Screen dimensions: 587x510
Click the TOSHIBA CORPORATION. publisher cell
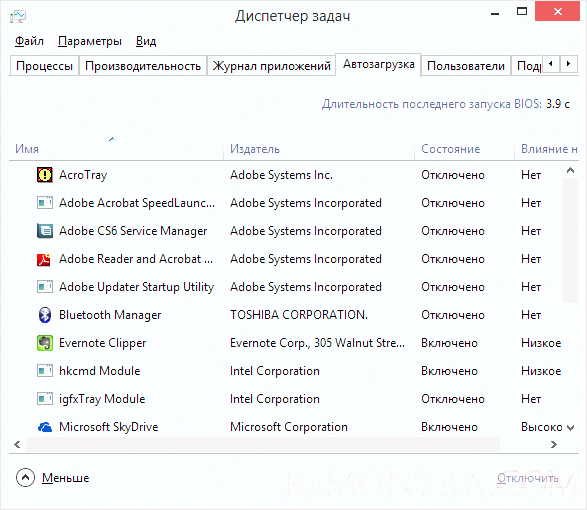point(299,315)
